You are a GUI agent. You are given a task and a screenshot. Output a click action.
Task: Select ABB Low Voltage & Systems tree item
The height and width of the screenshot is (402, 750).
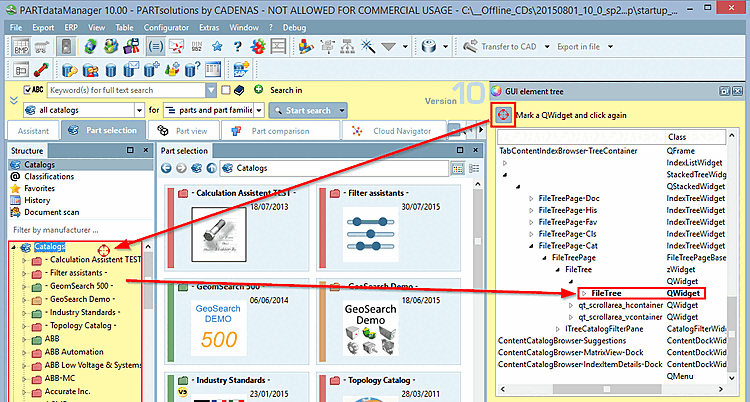93,365
